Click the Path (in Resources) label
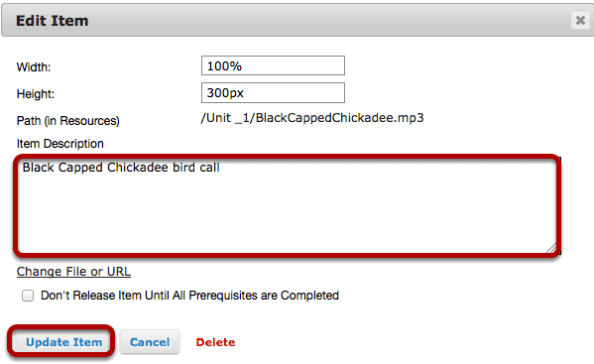The image size is (594, 364). 68,121
